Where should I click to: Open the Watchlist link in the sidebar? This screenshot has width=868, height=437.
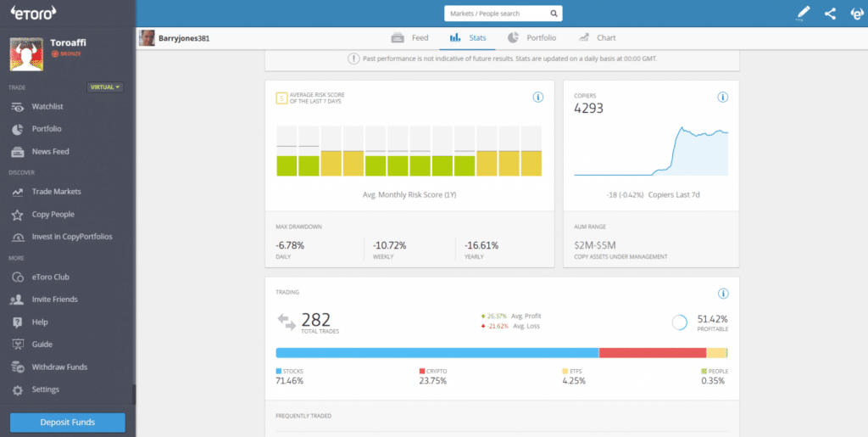47,107
